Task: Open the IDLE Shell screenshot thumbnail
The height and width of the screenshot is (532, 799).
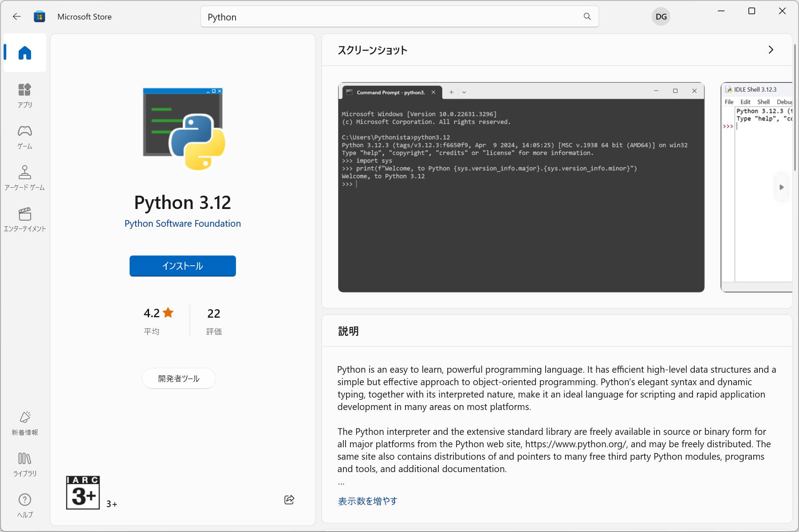Action: pos(757,187)
